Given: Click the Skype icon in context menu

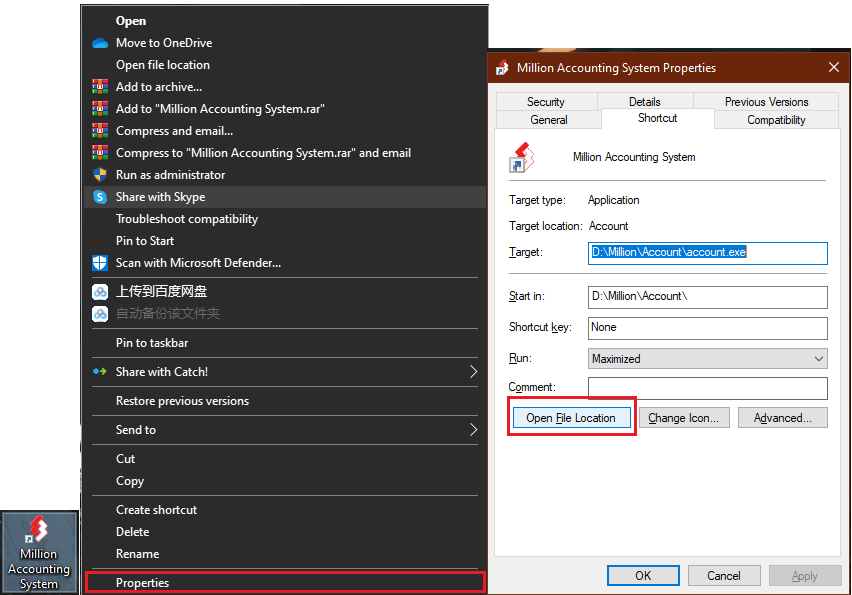Looking at the screenshot, I should coord(100,197).
